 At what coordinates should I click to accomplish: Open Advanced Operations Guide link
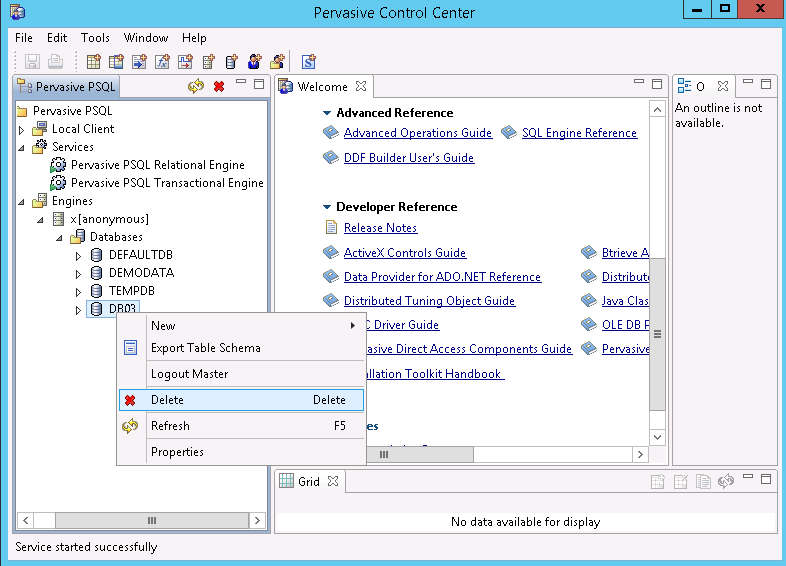click(417, 133)
